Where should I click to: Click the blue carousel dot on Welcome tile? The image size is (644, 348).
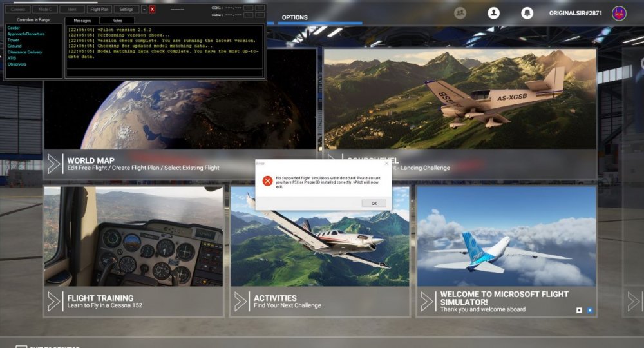(590, 310)
